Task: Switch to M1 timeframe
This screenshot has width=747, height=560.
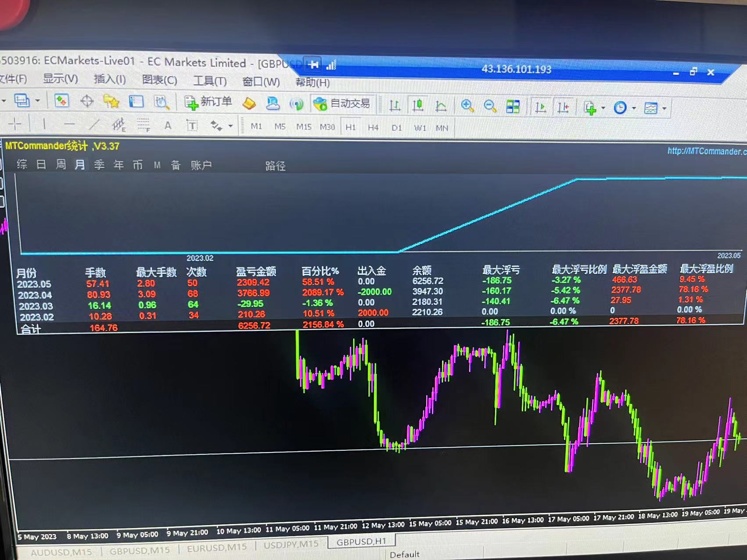Action: (x=256, y=126)
